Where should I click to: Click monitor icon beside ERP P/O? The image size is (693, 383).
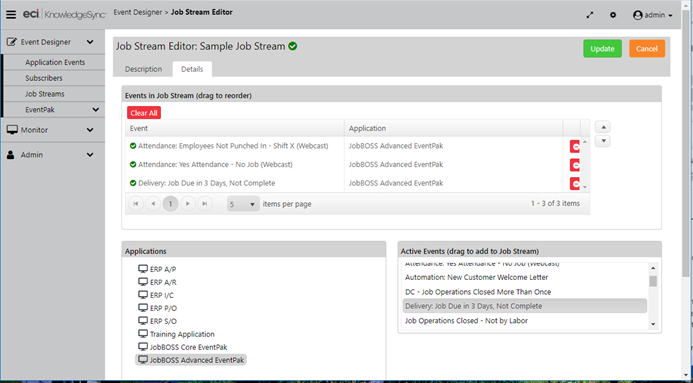[143, 308]
